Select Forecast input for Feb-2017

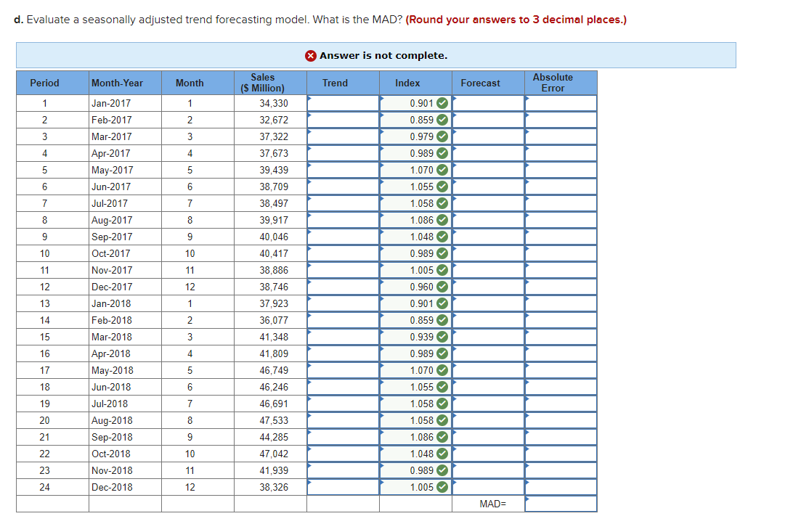[x=488, y=120]
